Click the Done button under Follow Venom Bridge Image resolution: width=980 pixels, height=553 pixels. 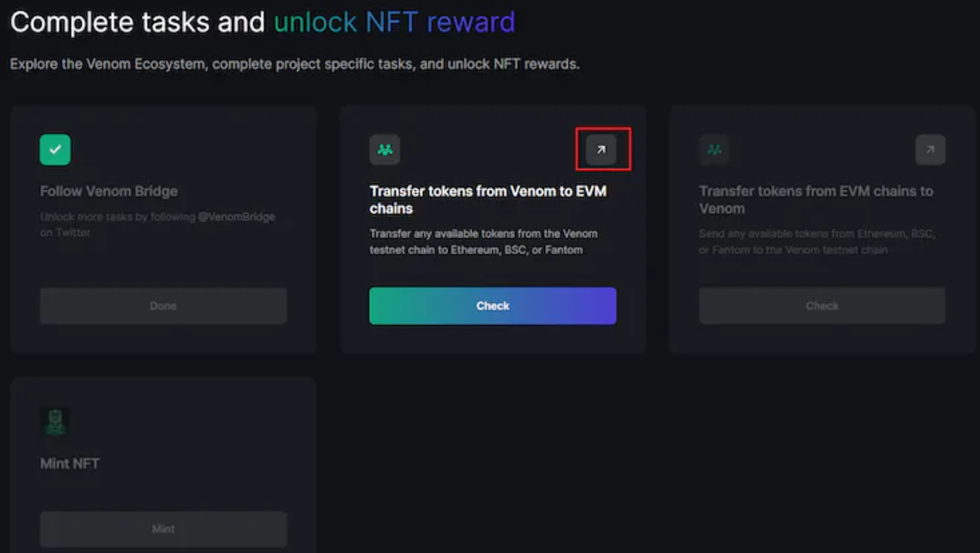163,306
